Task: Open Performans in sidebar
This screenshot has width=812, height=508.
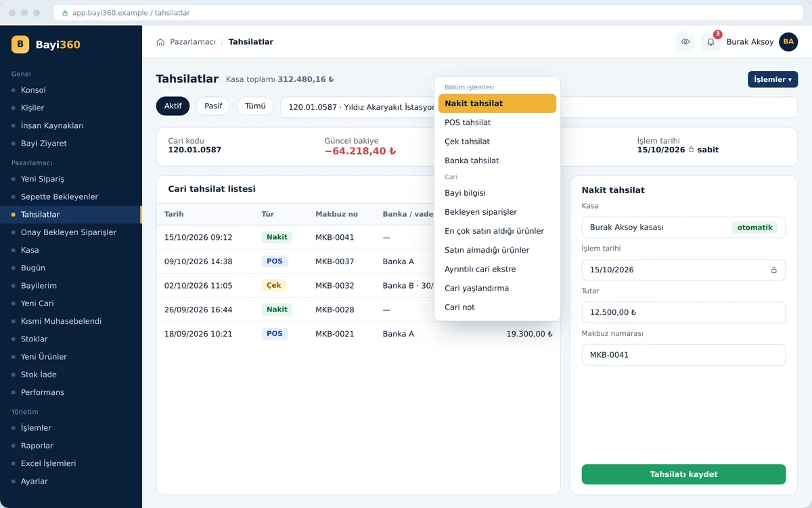Action: (71, 392)
